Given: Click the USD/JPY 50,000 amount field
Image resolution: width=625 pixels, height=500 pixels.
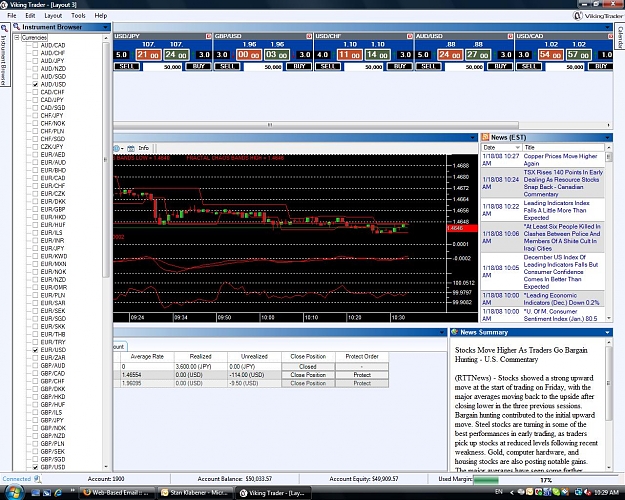Looking at the screenshot, I should point(163,67).
